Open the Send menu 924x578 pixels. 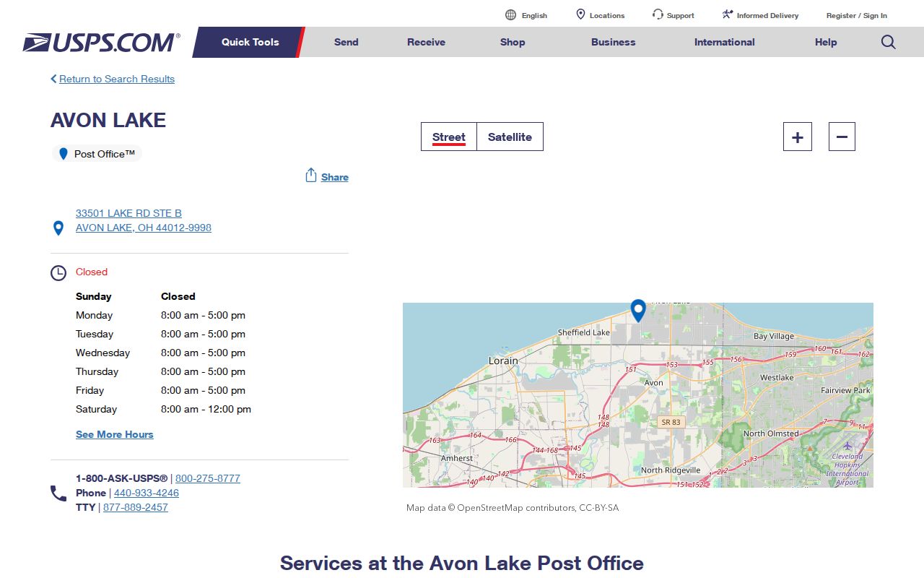tap(346, 42)
